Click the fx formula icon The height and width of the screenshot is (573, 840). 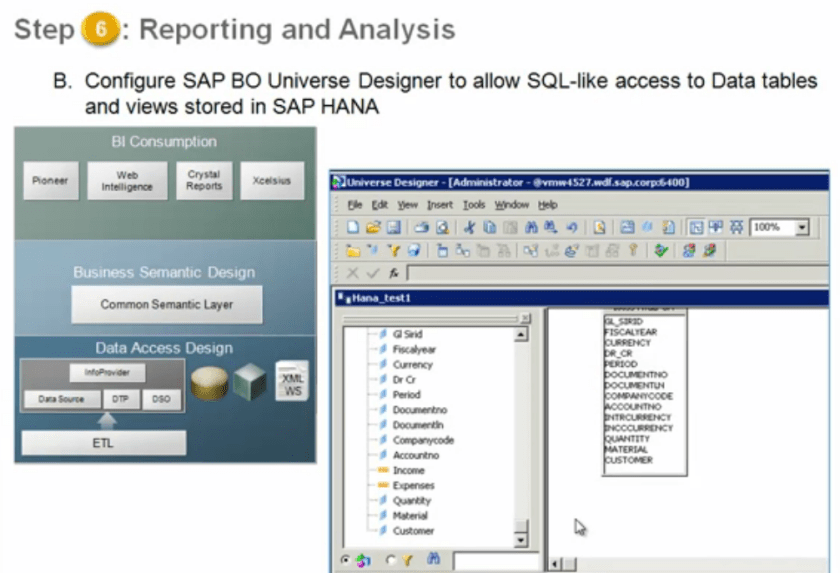tap(395, 273)
